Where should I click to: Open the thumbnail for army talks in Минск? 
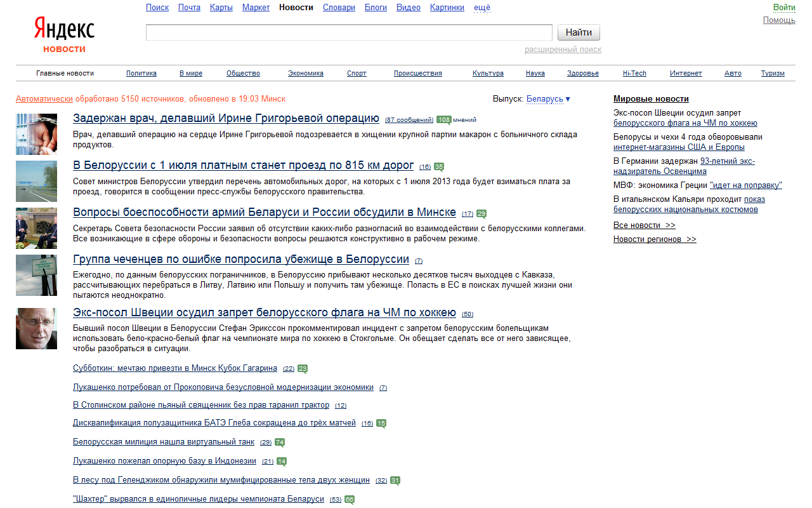[x=36, y=228]
